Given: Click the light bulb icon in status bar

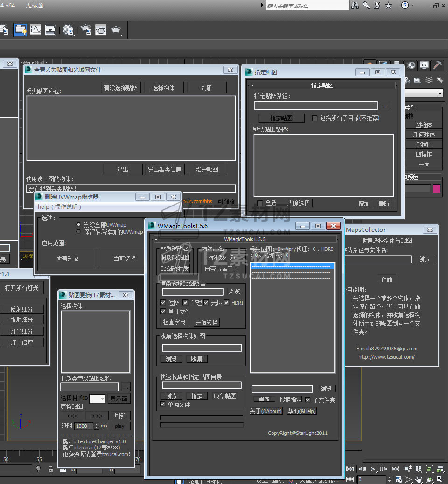Looking at the screenshot, I should point(38,469).
